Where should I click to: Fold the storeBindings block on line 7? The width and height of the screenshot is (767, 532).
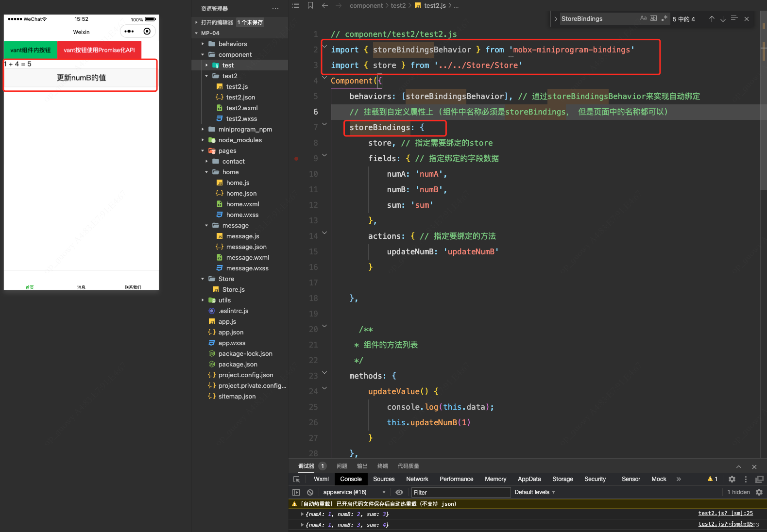pos(324,124)
